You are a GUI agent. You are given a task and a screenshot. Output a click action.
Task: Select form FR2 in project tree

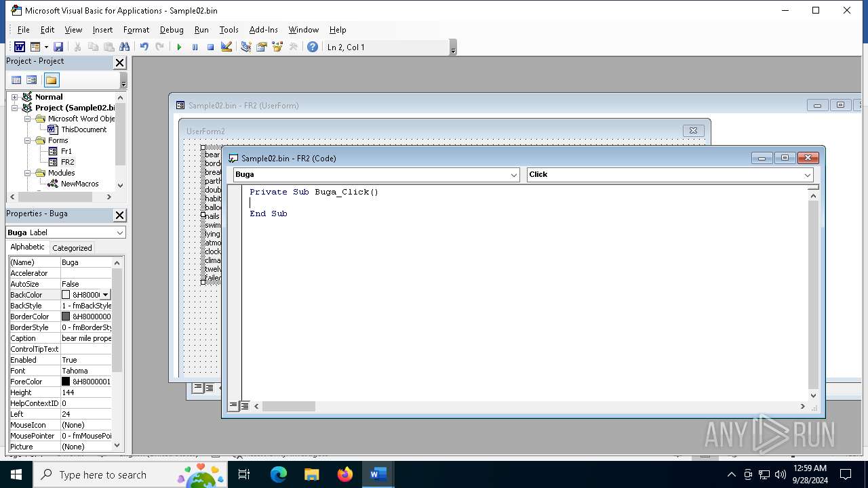(x=67, y=162)
